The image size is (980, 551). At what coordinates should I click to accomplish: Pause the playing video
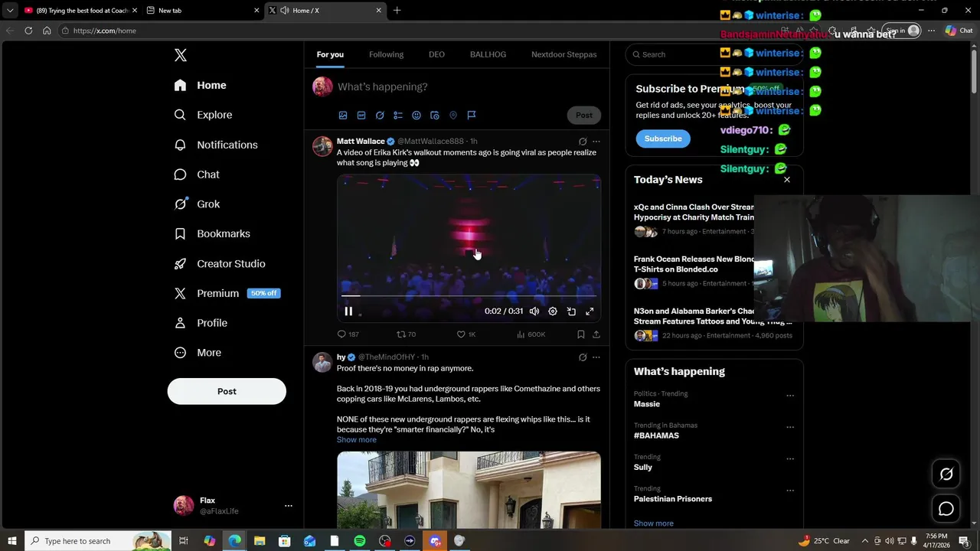click(348, 311)
